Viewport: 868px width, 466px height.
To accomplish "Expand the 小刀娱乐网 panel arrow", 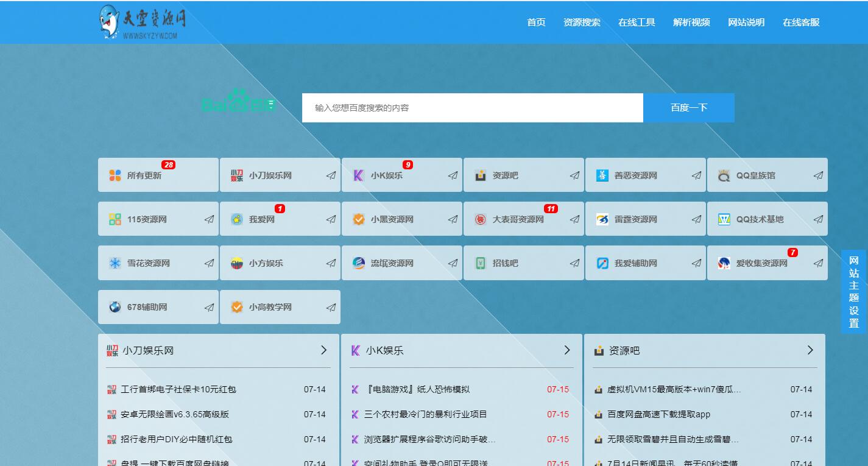I will click(x=324, y=350).
